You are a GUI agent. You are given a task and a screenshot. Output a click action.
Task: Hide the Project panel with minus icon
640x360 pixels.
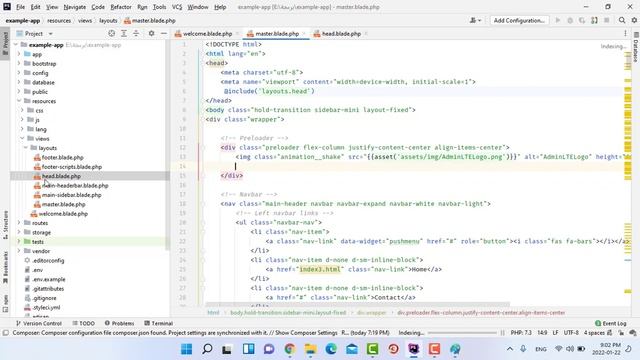point(164,33)
